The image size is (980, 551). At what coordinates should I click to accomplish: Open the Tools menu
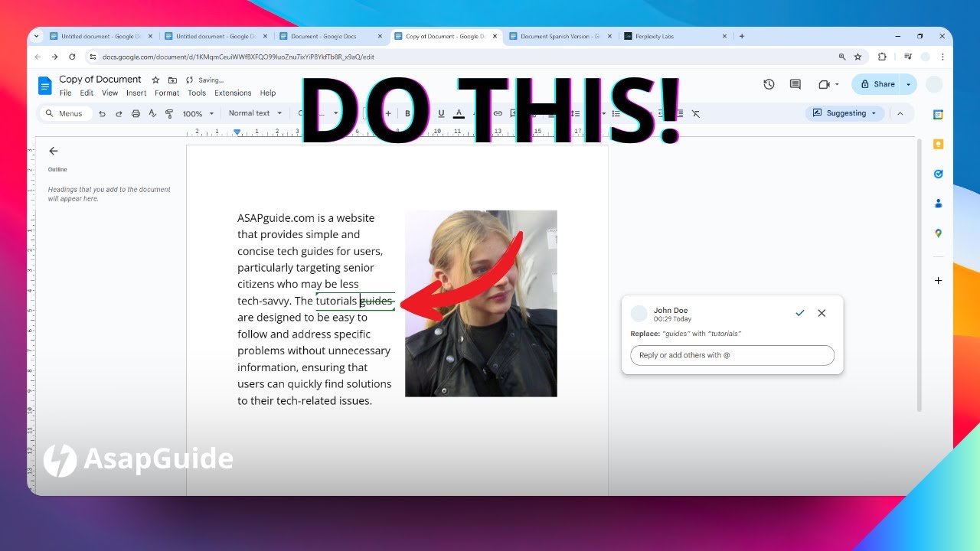tap(197, 93)
